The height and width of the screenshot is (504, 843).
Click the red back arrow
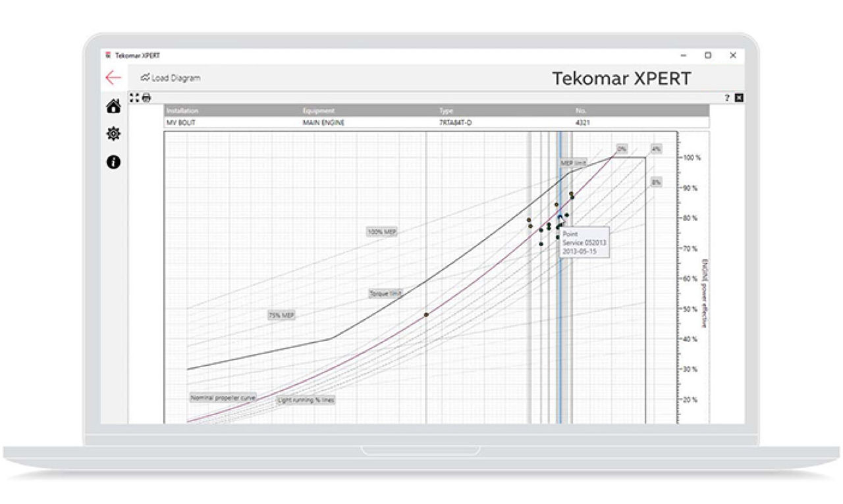[x=115, y=77]
